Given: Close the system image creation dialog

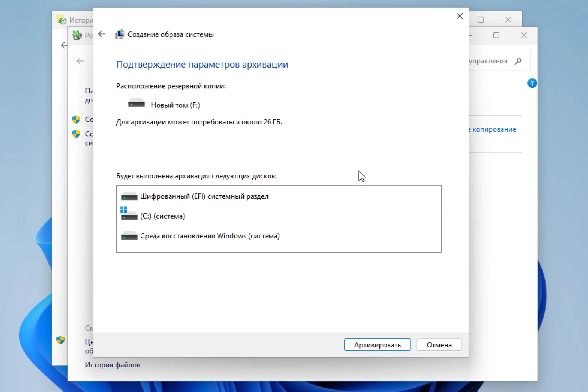Looking at the screenshot, I should pyautogui.click(x=459, y=16).
